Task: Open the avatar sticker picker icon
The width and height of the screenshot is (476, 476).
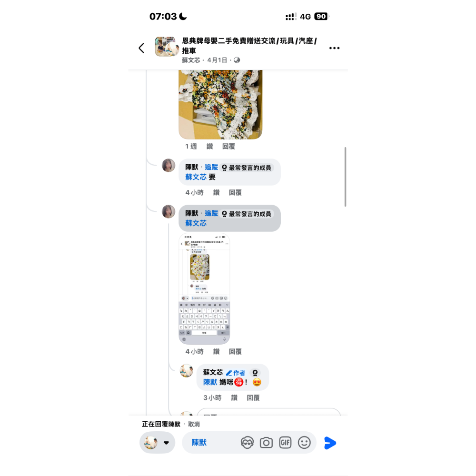Action: click(247, 443)
